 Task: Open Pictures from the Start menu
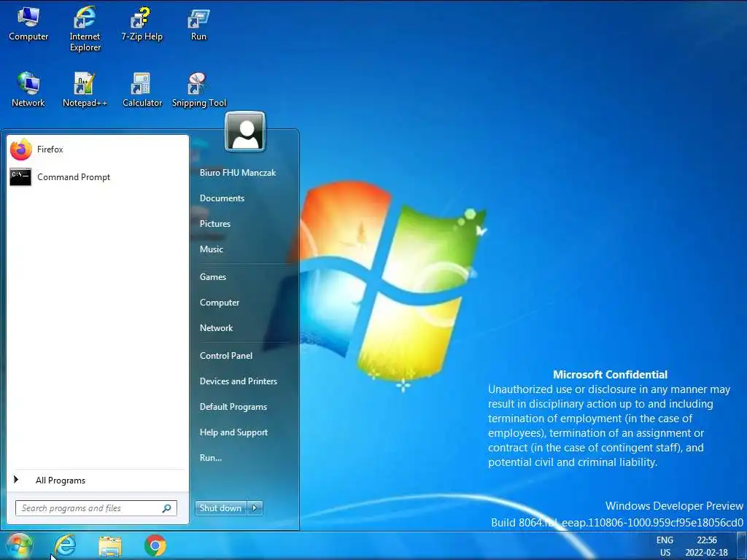215,224
